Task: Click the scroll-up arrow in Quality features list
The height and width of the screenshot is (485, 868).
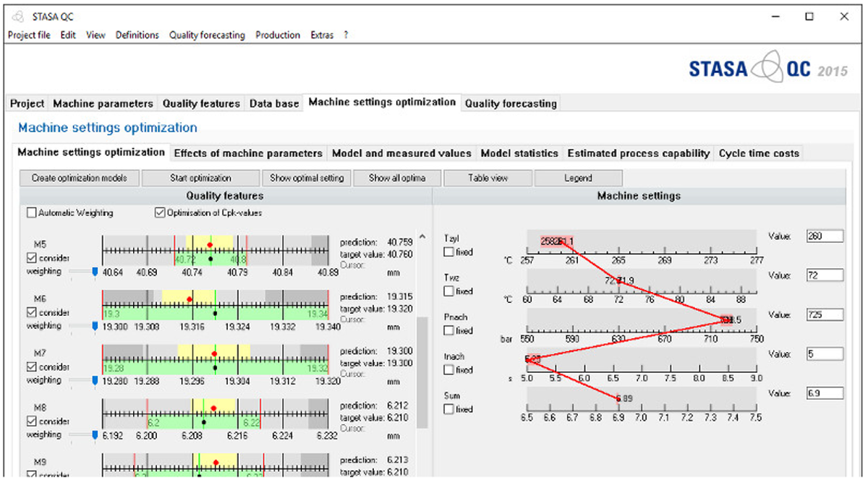Action: point(423,237)
